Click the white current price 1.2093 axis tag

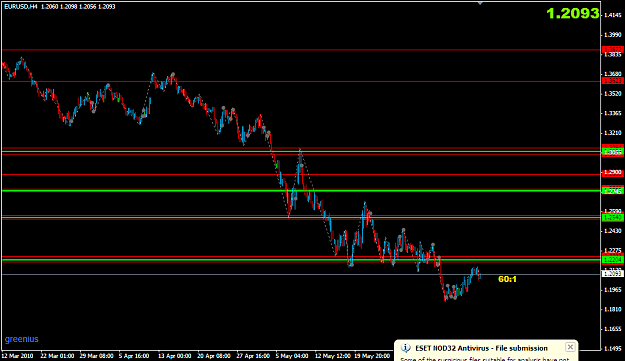point(613,274)
